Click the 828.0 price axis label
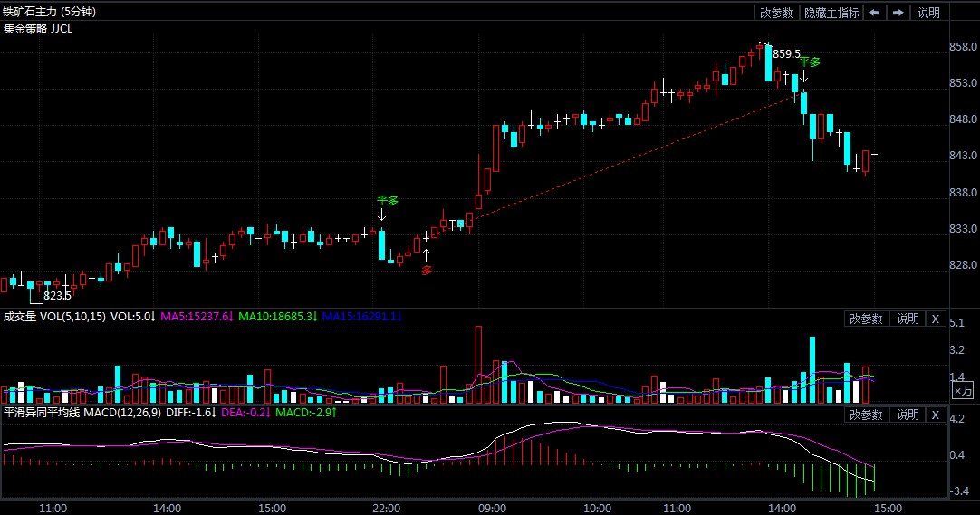This screenshot has width=980, height=515. [963, 265]
